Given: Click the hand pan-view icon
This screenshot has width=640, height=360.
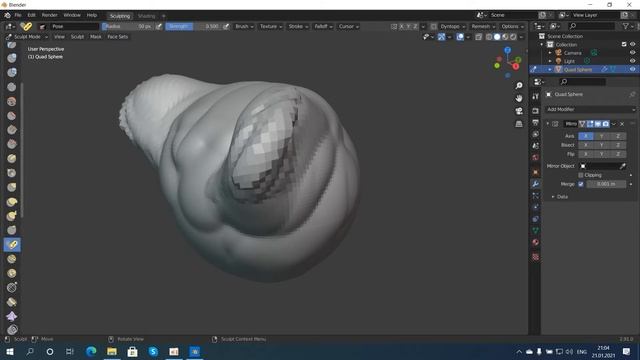Looking at the screenshot, I should point(519,98).
